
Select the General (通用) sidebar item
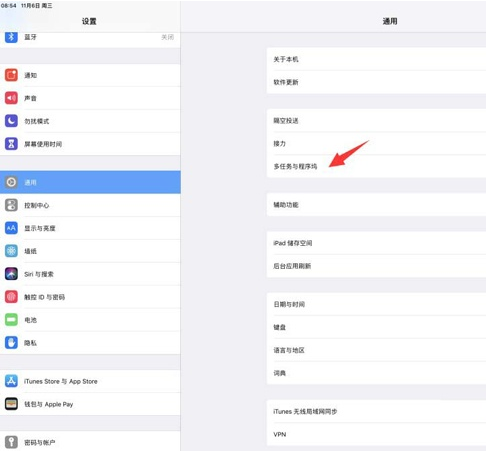90,182
